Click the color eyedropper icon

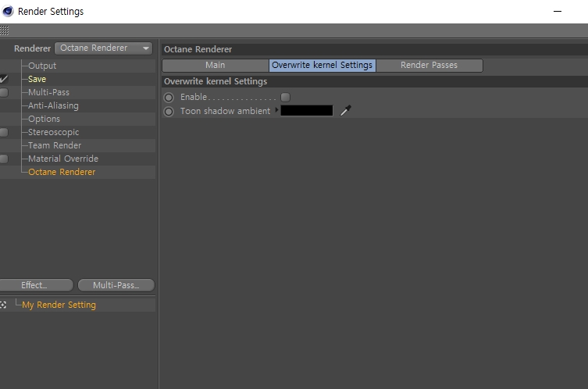click(346, 110)
